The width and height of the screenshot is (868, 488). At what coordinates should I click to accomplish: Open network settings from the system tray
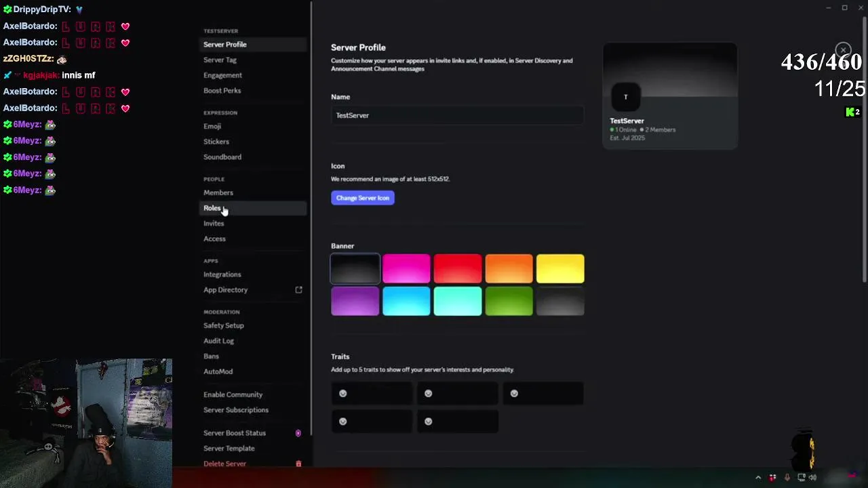click(801, 477)
